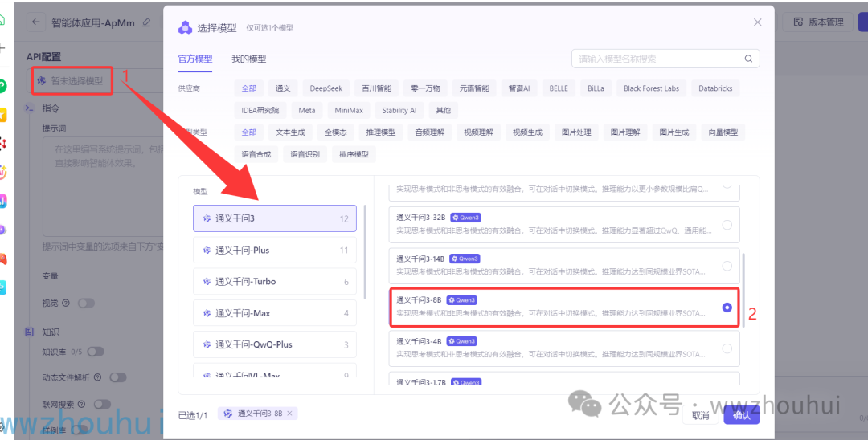Filter model type by 全模态
This screenshot has width=868, height=440.
pos(336,132)
